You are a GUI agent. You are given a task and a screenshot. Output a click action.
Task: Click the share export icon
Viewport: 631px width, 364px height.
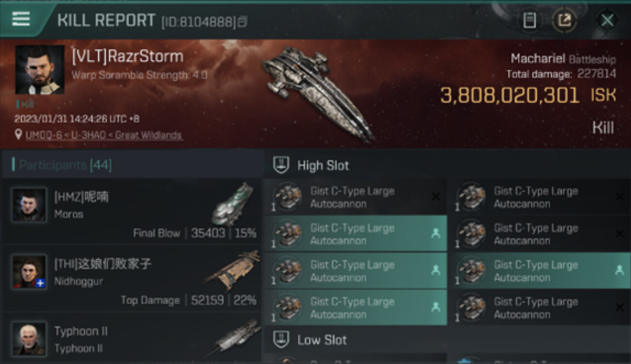point(565,21)
